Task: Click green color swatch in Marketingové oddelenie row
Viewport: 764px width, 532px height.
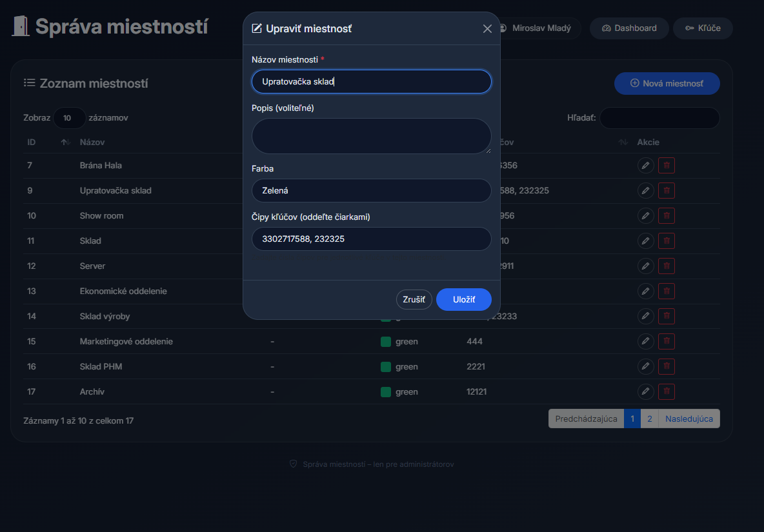Action: pos(386,342)
